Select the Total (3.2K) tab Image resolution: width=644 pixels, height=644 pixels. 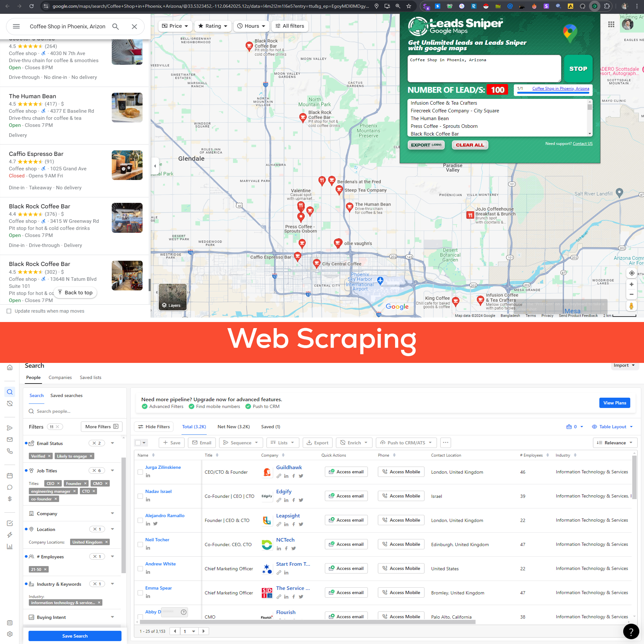click(194, 427)
